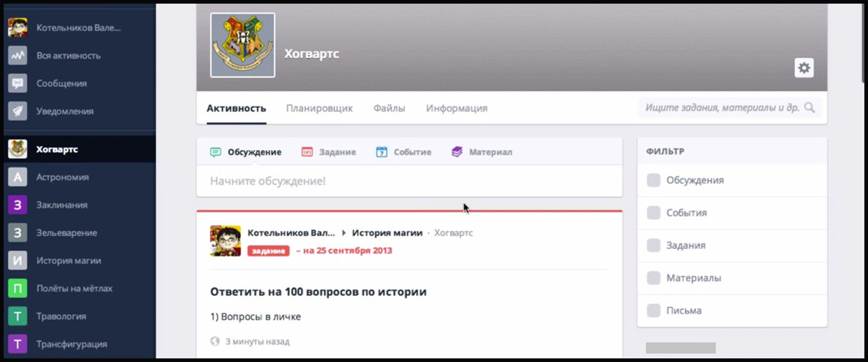Click the Астрономия letter icon in sidebar
Image resolution: width=868 pixels, height=362 pixels.
pos(18,177)
